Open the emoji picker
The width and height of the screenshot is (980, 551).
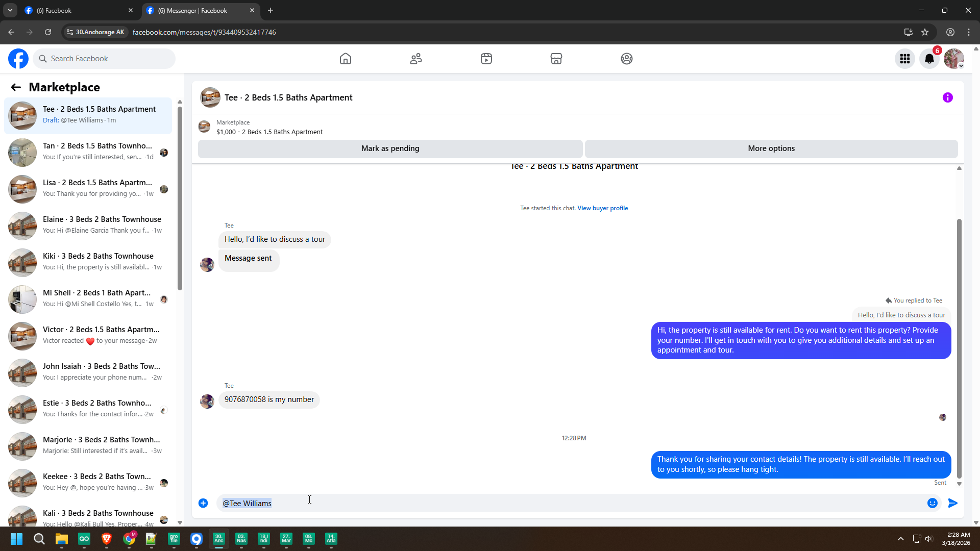(933, 503)
